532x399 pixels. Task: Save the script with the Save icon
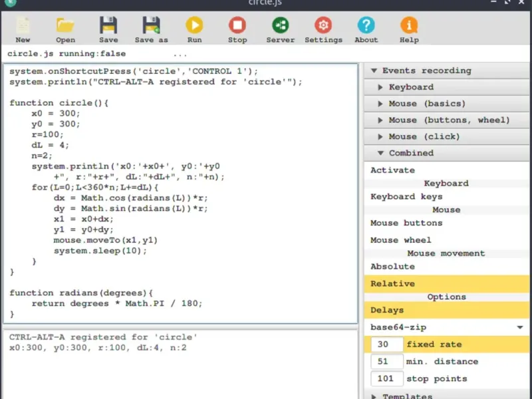coord(108,25)
